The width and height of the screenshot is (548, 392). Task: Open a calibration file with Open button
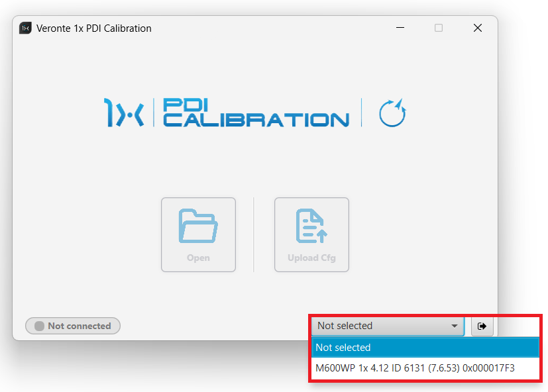pos(198,234)
